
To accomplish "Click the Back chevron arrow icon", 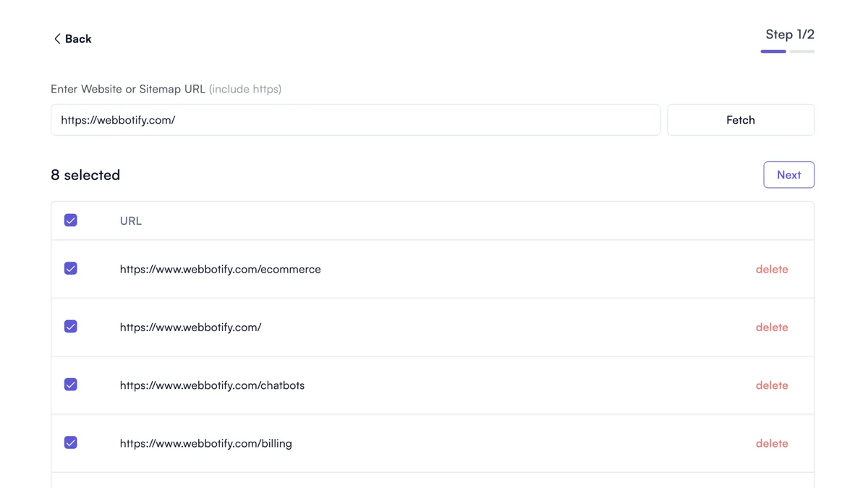I will [x=57, y=39].
